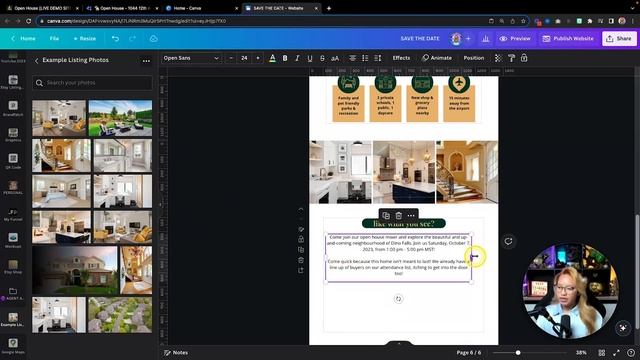Toggle strikethrough formatting in text toolbar
The image size is (640, 360).
322,58
